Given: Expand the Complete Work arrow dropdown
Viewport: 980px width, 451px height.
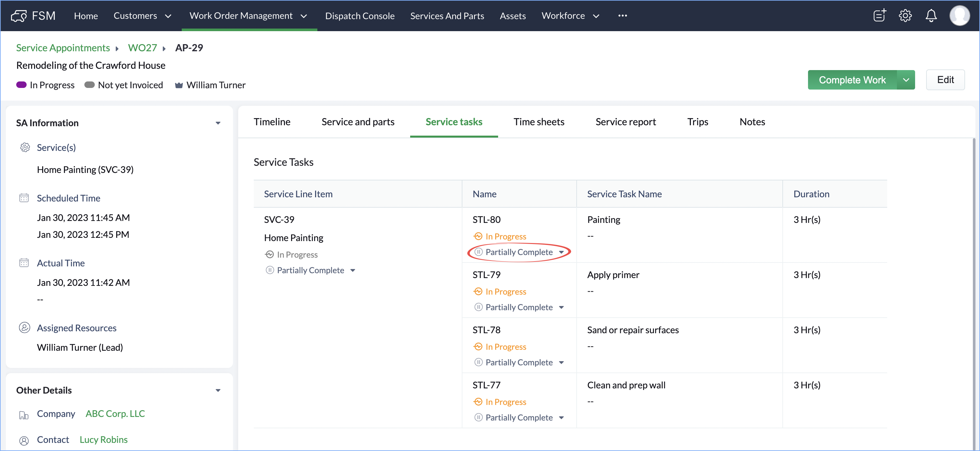Looking at the screenshot, I should pyautogui.click(x=906, y=80).
